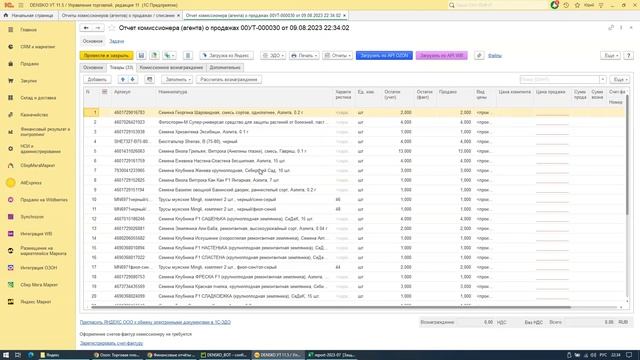Open Интеграция ОЗОН section

pyautogui.click(x=38, y=268)
